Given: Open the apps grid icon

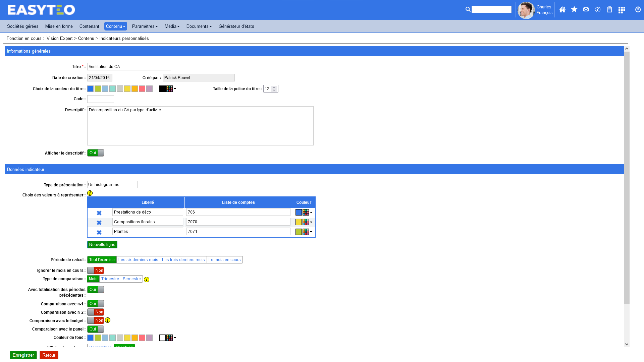Looking at the screenshot, I should [622, 10].
